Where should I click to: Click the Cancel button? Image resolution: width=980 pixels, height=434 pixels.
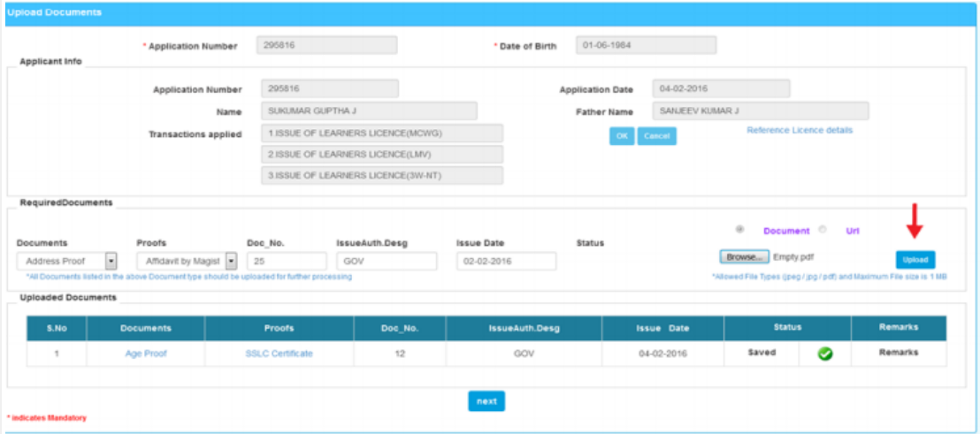[x=656, y=136]
